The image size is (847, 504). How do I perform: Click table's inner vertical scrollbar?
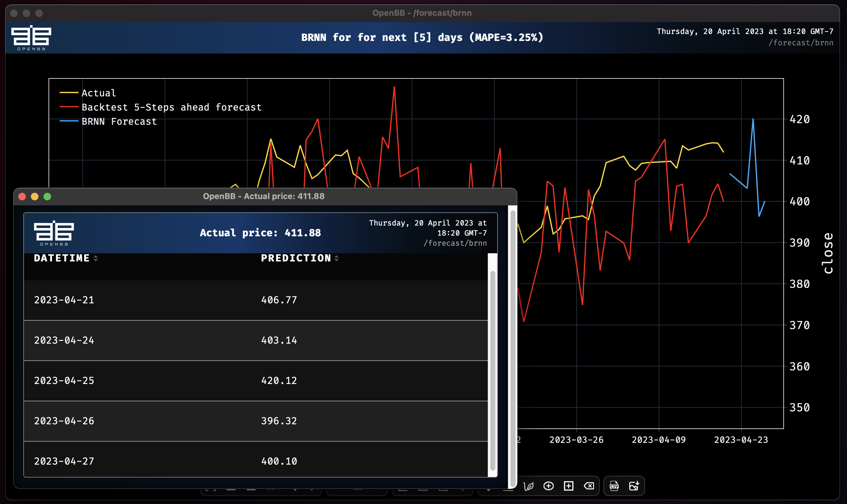pos(492,370)
